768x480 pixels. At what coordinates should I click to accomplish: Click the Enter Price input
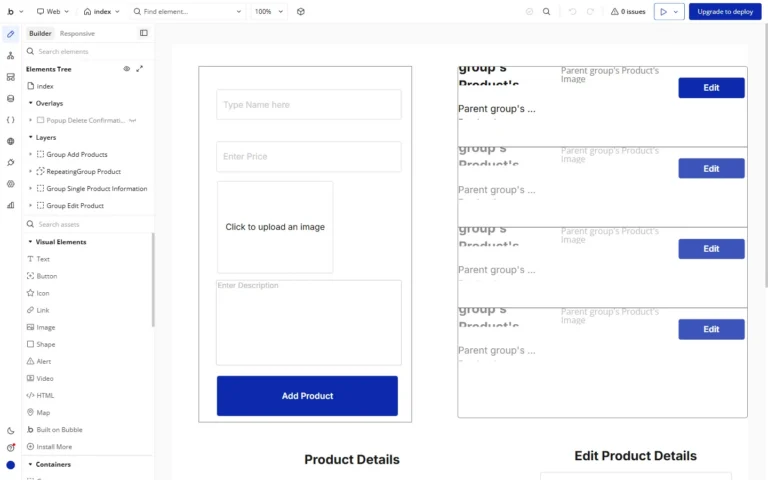click(x=309, y=157)
